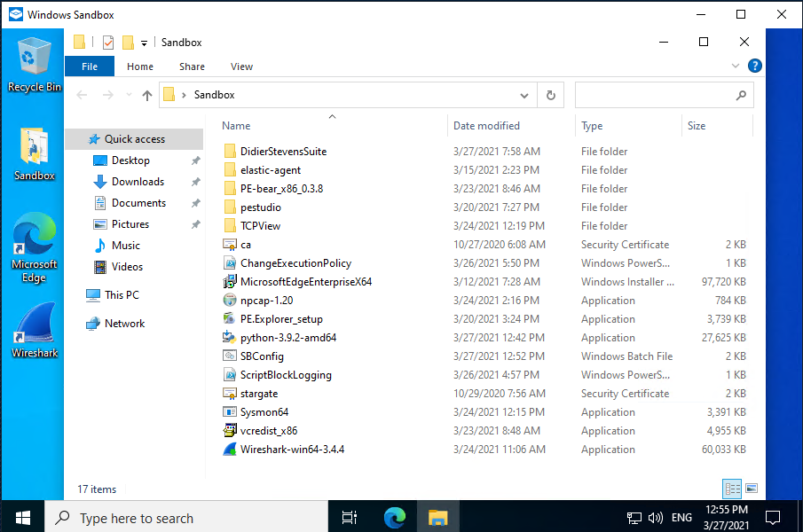Open the Customize Quick Access Toolbar dropdown
The image size is (803, 532).
click(x=145, y=43)
